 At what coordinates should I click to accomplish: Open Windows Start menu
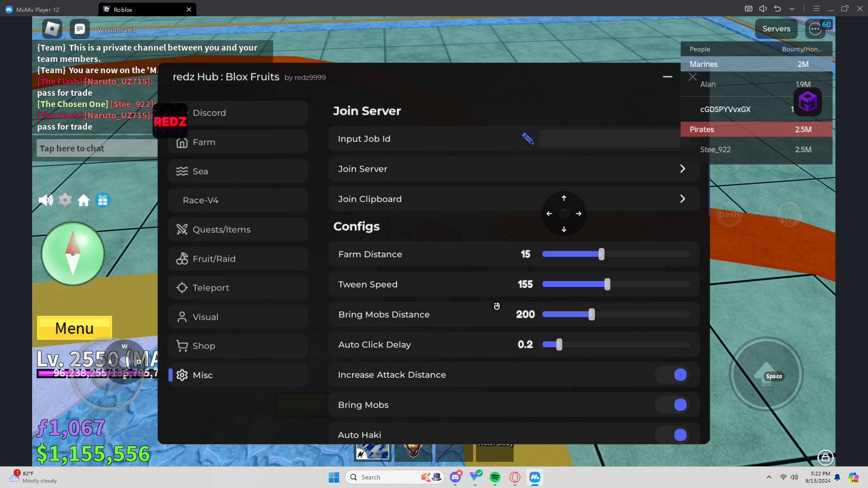pyautogui.click(x=334, y=477)
